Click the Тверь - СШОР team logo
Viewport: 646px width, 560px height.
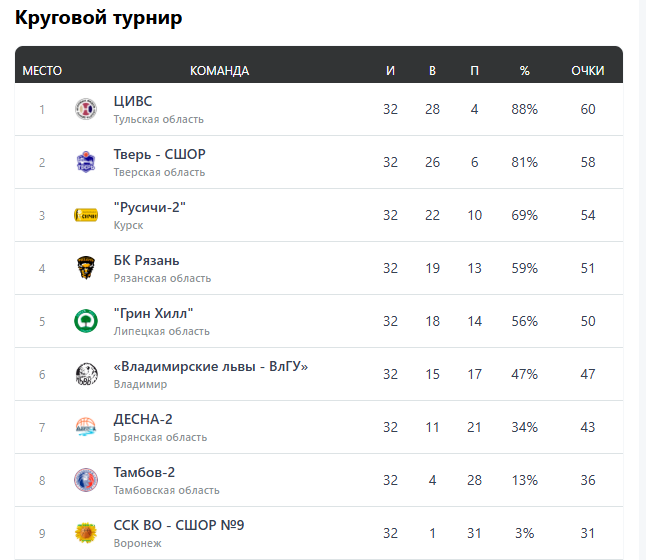(86, 162)
